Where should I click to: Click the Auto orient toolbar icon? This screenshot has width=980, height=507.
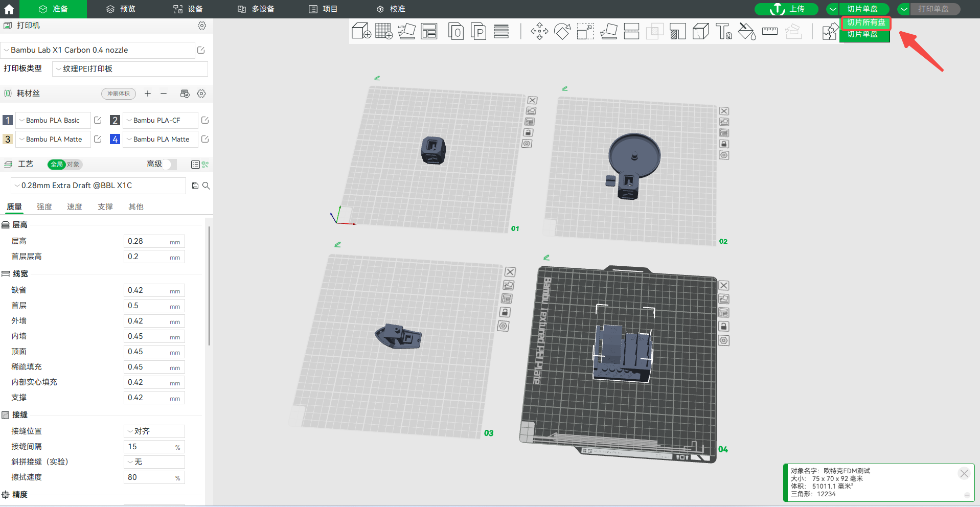[x=406, y=31]
